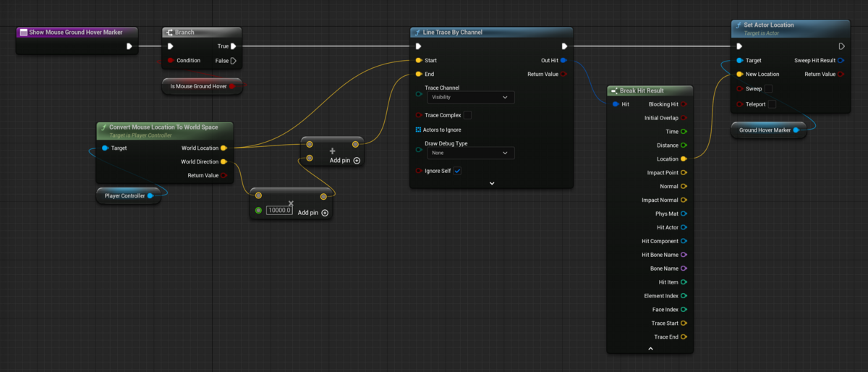Viewport: 868px width, 372px height.
Task: Click the Time output pin
Action: [684, 131]
